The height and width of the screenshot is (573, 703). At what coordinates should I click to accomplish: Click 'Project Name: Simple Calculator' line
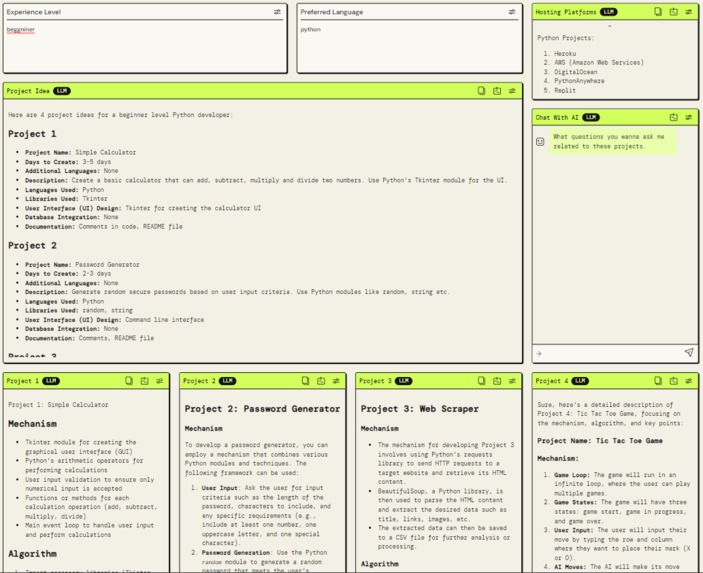coord(80,152)
